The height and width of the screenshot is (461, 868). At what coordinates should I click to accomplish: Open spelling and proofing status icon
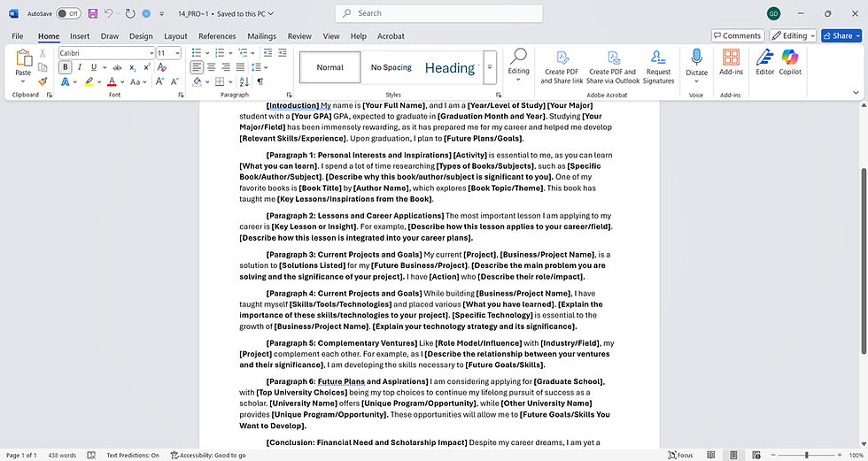(x=91, y=455)
